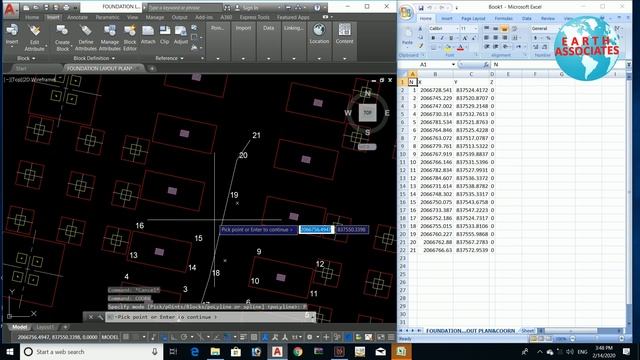Toggle Wrap Text in Excel alignment group

point(514,29)
